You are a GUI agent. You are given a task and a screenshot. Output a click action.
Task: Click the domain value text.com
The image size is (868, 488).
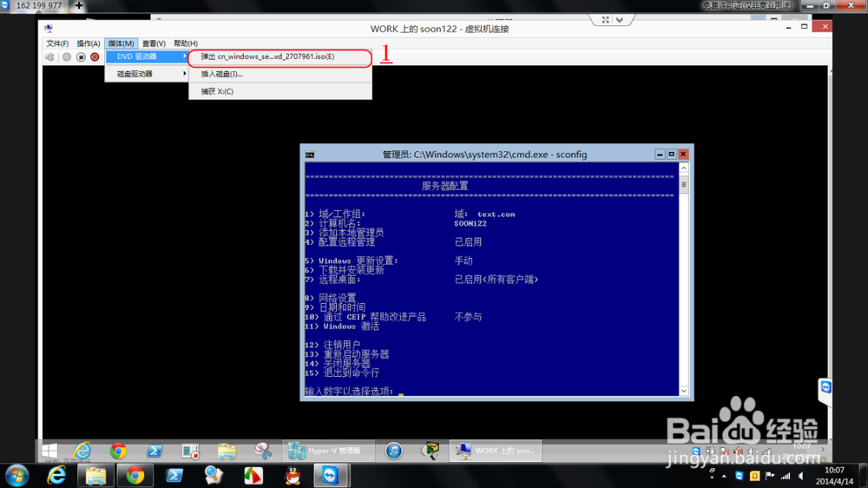click(x=496, y=214)
